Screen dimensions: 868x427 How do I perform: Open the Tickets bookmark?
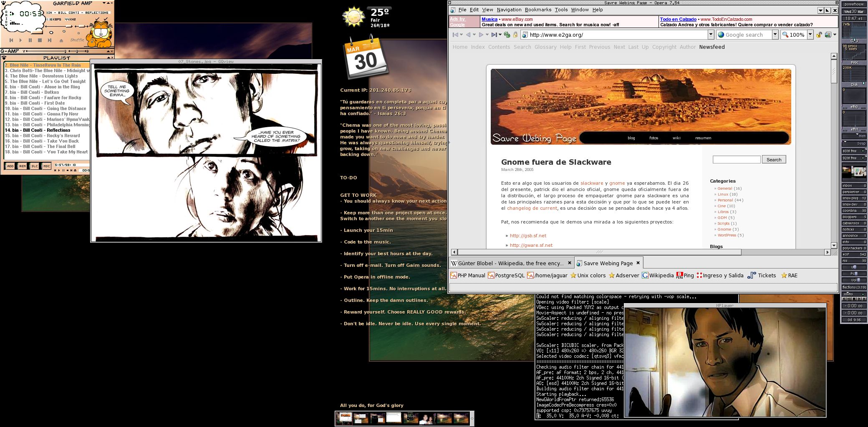click(762, 276)
